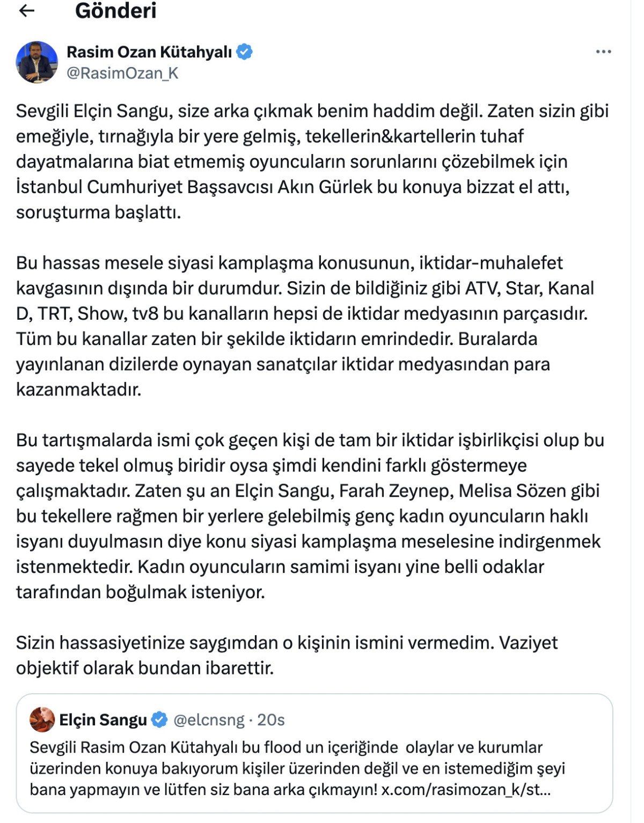Click the Gönderi page heading
Viewport: 644px width, 823px height.
(115, 11)
